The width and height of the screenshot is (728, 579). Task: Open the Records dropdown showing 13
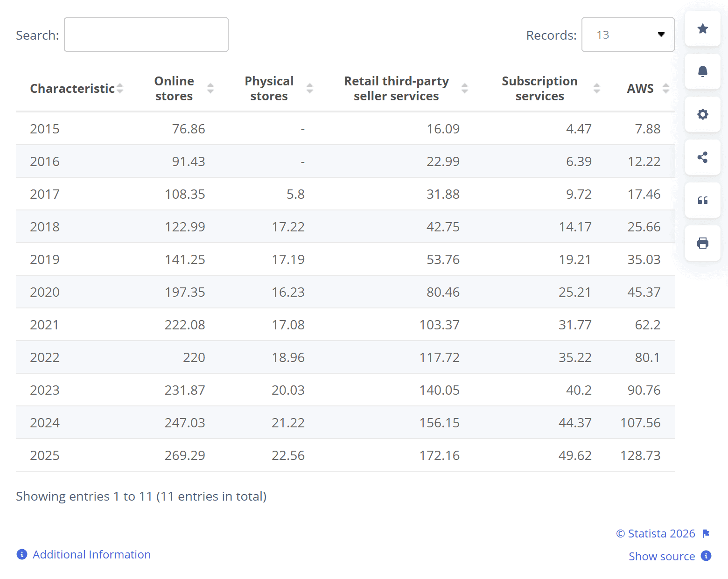(x=628, y=35)
